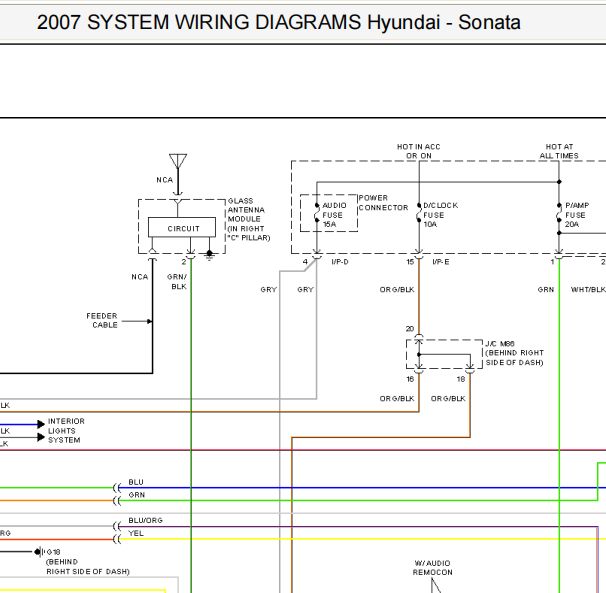Click pin number 4 at I/P-D connector

click(305, 262)
